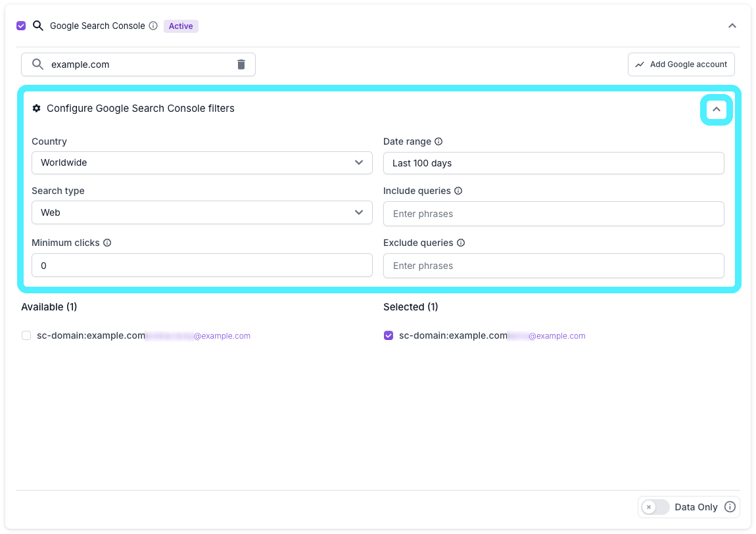
Task: Click the Available property's @example.com email
Action: [222, 336]
